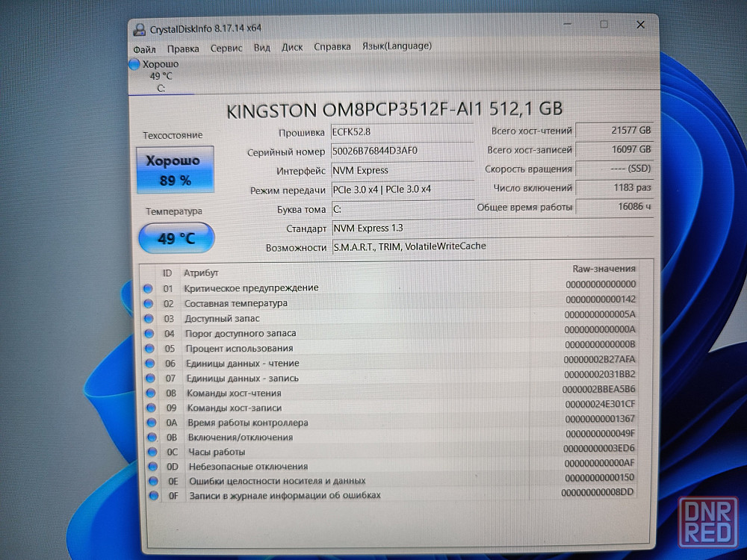Click the CrystalDiskInfo title bar app icon
747x560 pixels.
click(x=139, y=29)
